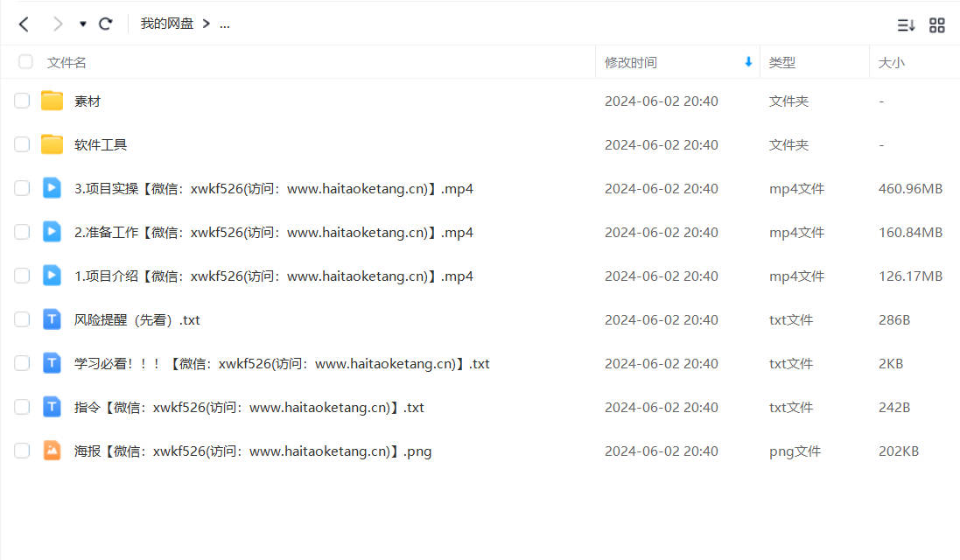Click the 素材 folder icon
This screenshot has height=560, width=960.
(x=52, y=101)
